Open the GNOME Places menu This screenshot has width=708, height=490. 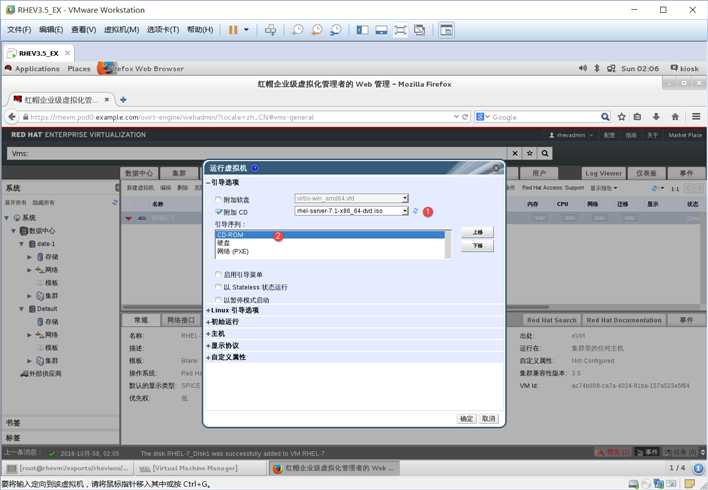pos(79,69)
